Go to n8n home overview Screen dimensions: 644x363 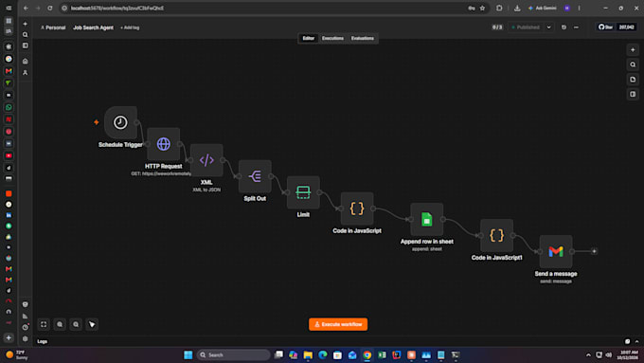point(25,62)
